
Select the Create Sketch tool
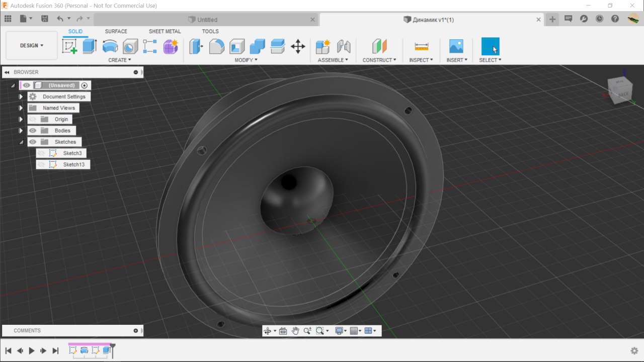coord(69,46)
